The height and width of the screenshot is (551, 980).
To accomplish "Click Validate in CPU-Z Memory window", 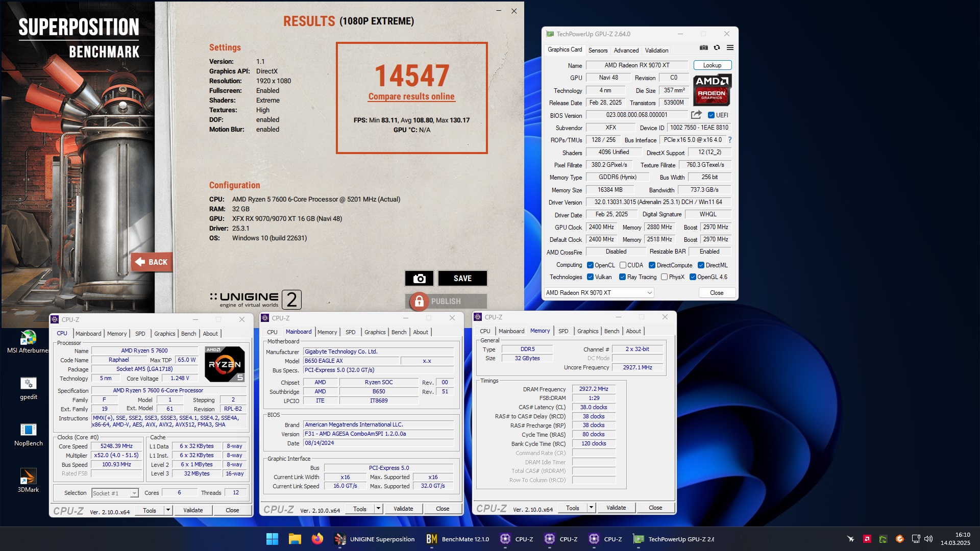I will pyautogui.click(x=616, y=508).
